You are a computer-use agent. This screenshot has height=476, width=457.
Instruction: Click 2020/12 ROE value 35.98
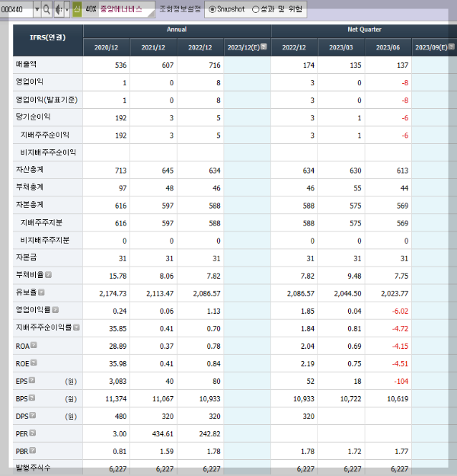[x=118, y=364]
